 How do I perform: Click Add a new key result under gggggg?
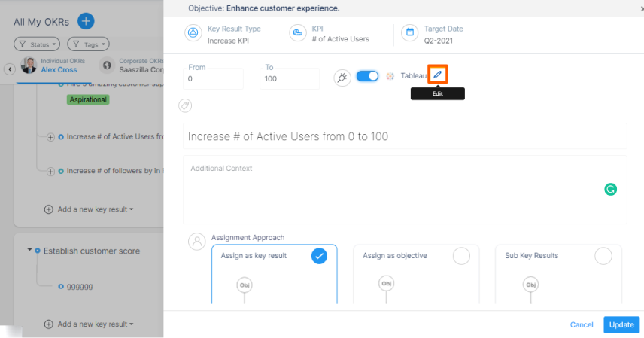point(89,324)
